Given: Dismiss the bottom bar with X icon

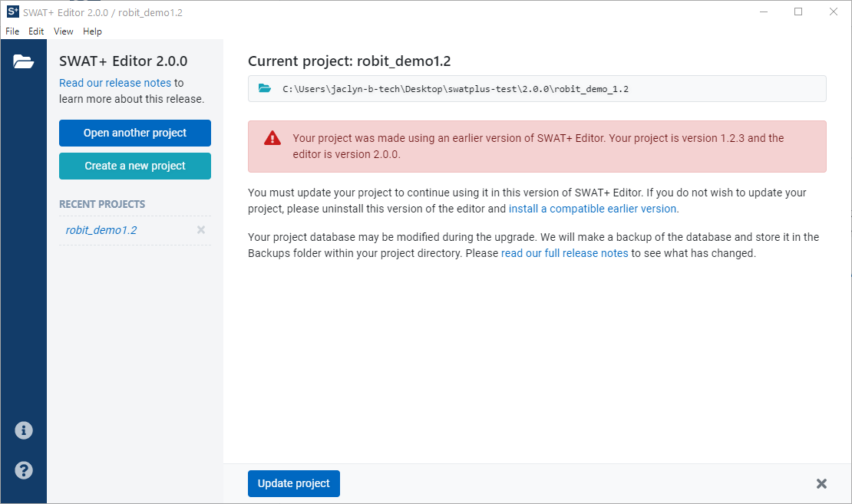Looking at the screenshot, I should (x=821, y=483).
